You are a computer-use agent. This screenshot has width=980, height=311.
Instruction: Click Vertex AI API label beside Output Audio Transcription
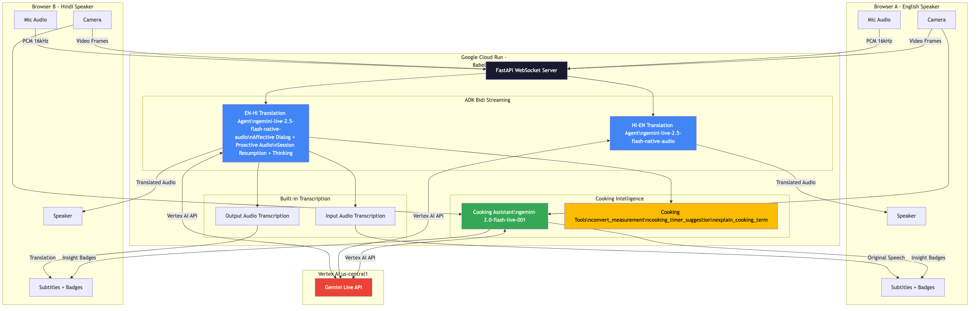(x=182, y=216)
